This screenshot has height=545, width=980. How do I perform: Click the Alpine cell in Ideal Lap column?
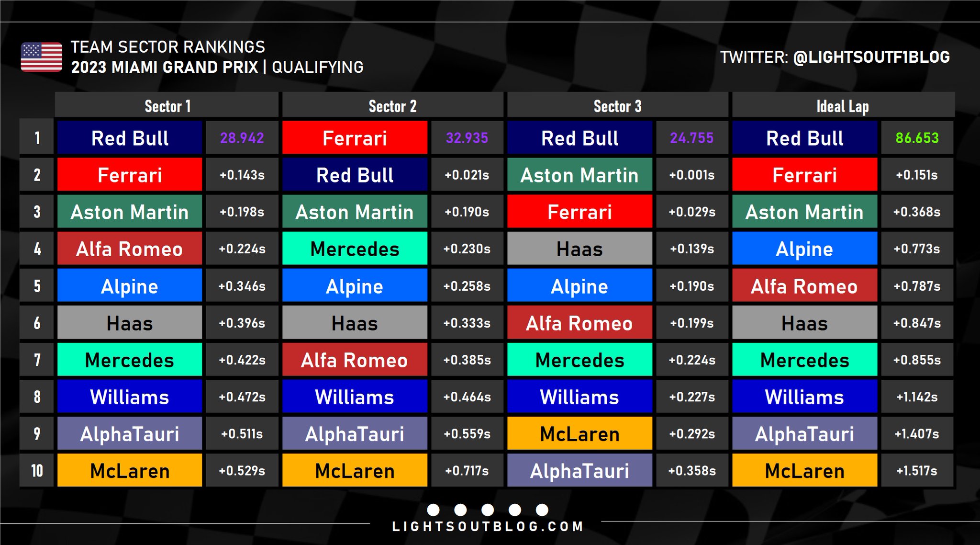coord(804,249)
